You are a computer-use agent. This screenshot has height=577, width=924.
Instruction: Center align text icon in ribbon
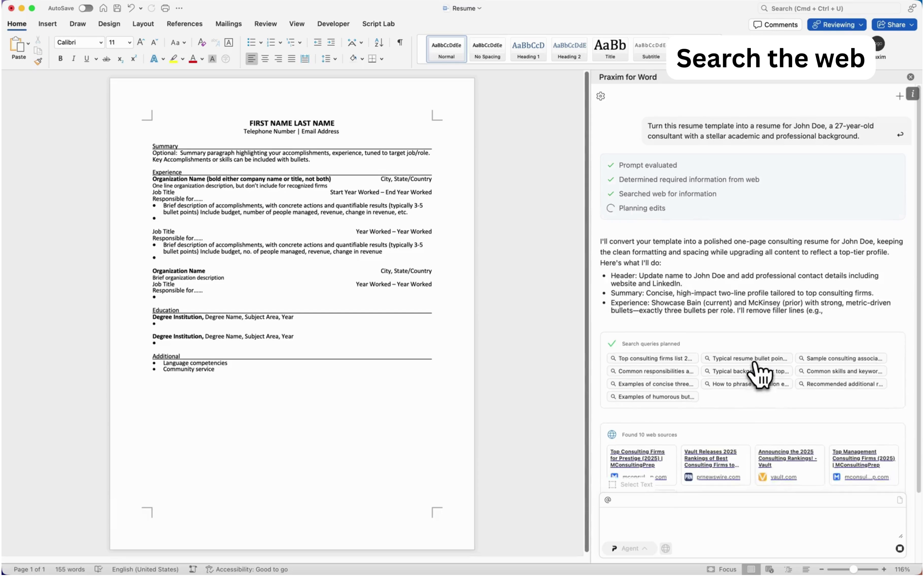[265, 59]
